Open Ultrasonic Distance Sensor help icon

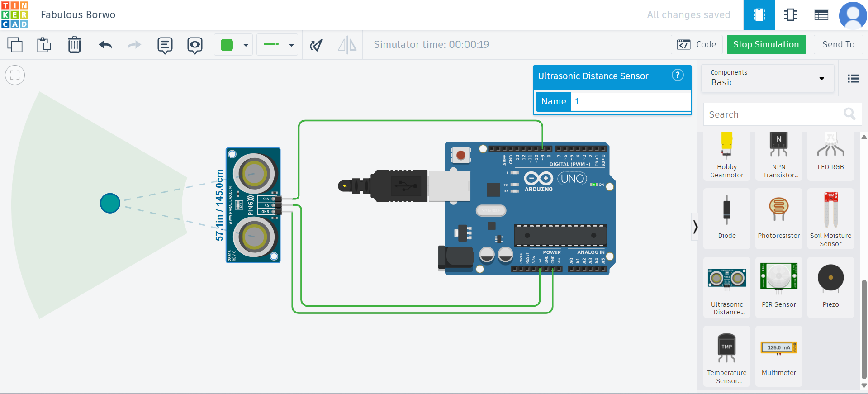(x=678, y=75)
